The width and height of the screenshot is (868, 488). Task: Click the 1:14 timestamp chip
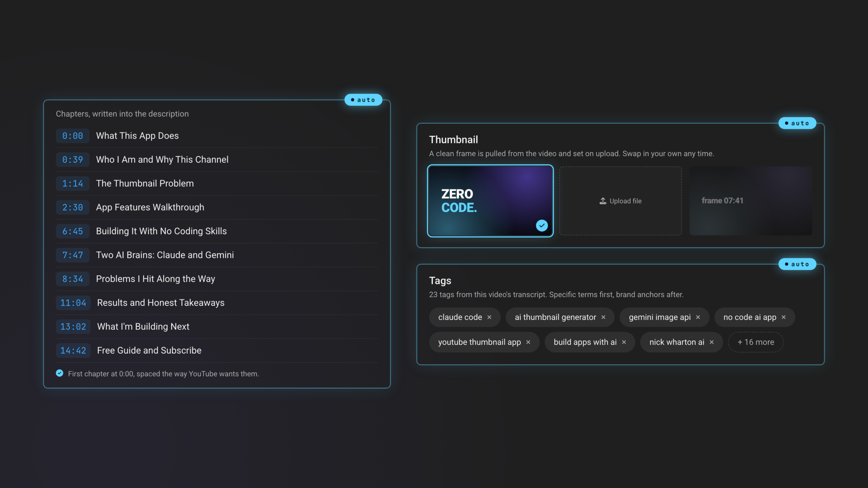(73, 184)
